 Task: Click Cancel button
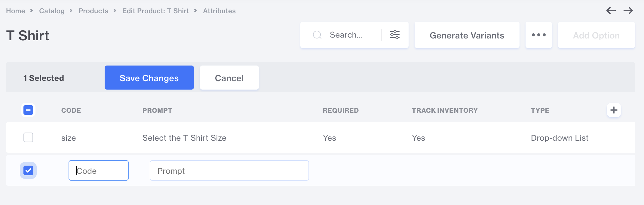229,78
